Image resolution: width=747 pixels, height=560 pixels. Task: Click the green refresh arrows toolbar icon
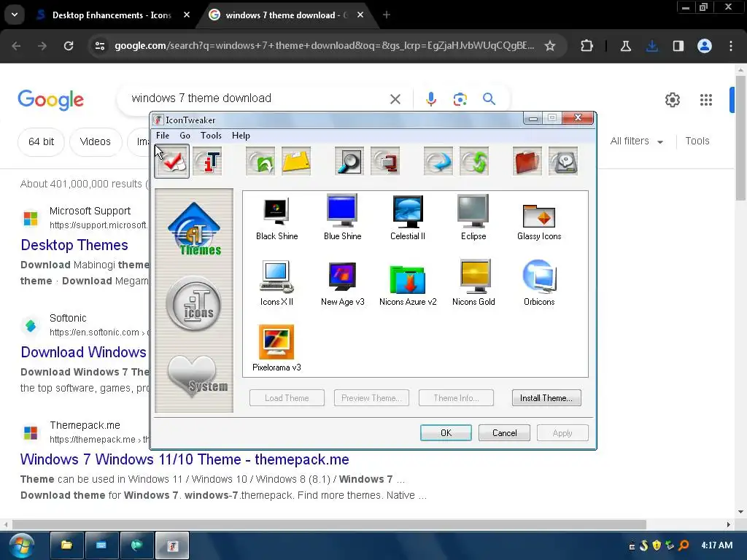click(x=474, y=161)
